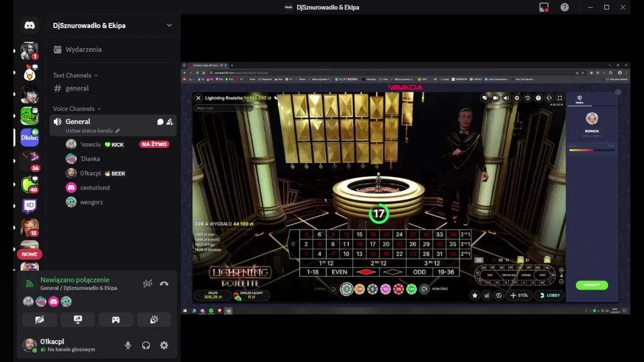Toggle roulette stream video camera icon
Screen dimensions: 644x362
pos(496,98)
